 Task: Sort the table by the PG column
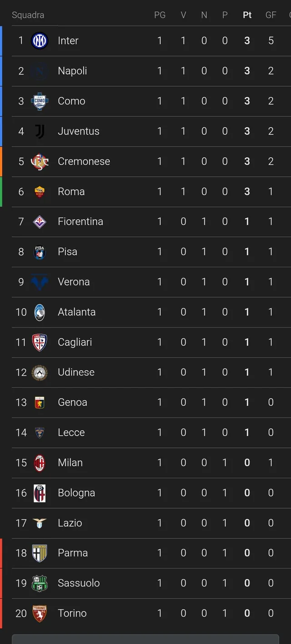[160, 15]
